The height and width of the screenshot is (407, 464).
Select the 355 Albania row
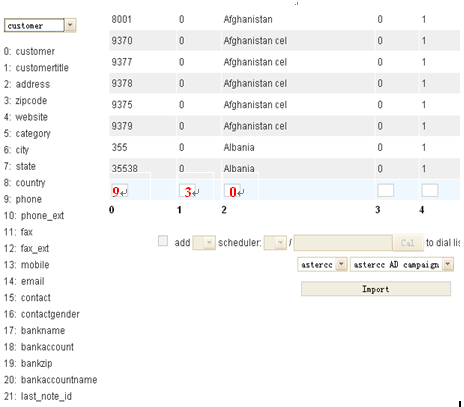click(x=284, y=147)
